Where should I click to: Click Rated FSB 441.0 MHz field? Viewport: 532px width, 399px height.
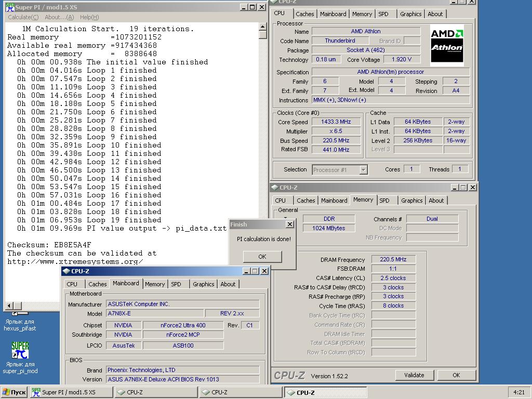336,149
